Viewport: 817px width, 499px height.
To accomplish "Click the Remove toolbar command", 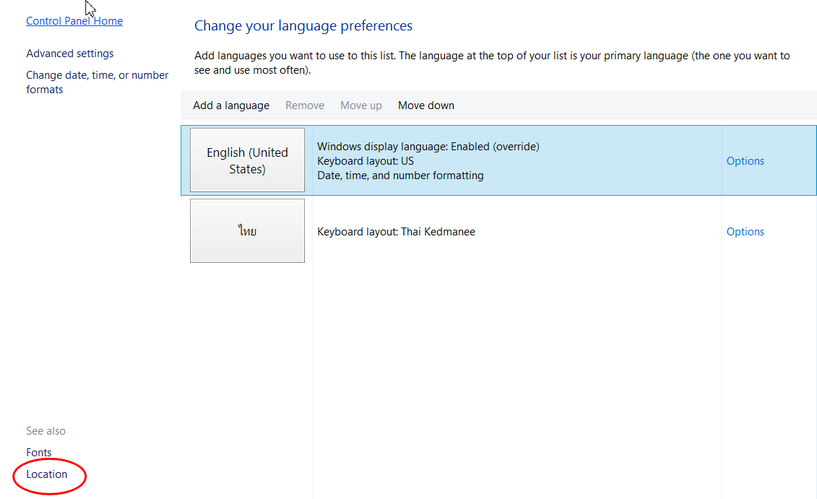I will (304, 106).
